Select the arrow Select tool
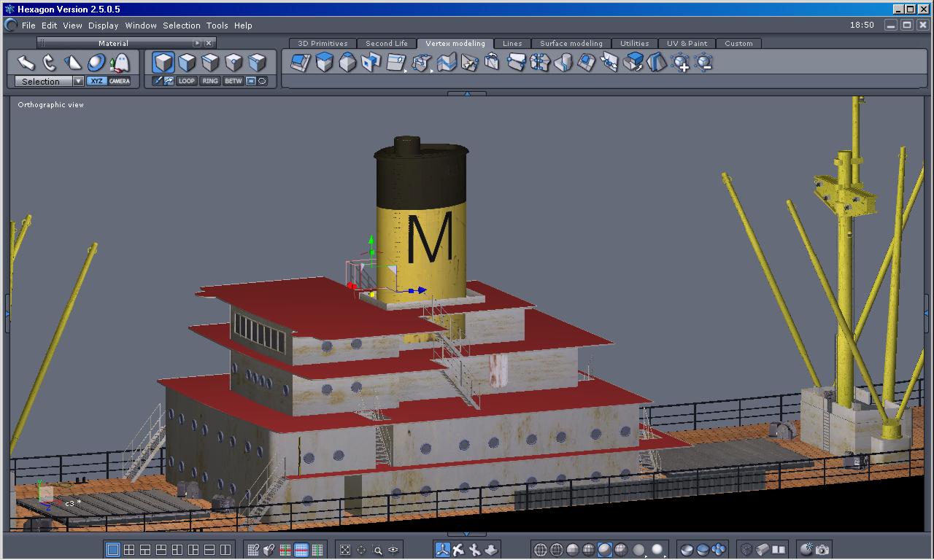 26,63
